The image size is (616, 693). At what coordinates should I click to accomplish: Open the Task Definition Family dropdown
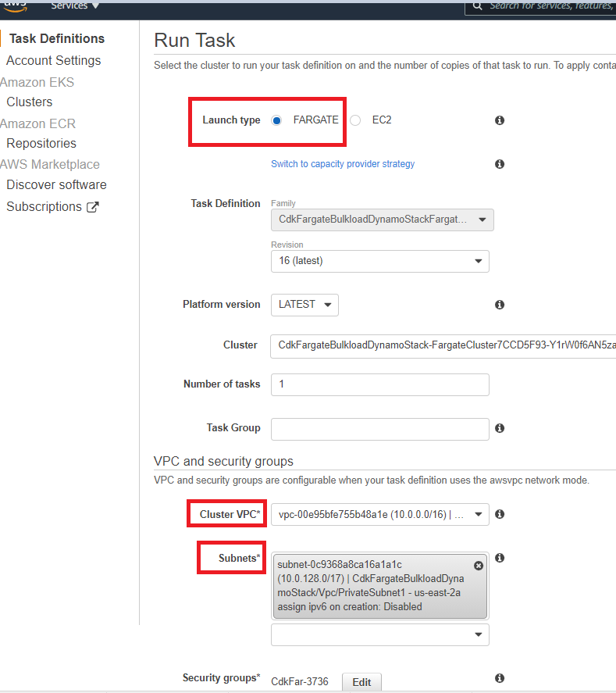coord(382,220)
